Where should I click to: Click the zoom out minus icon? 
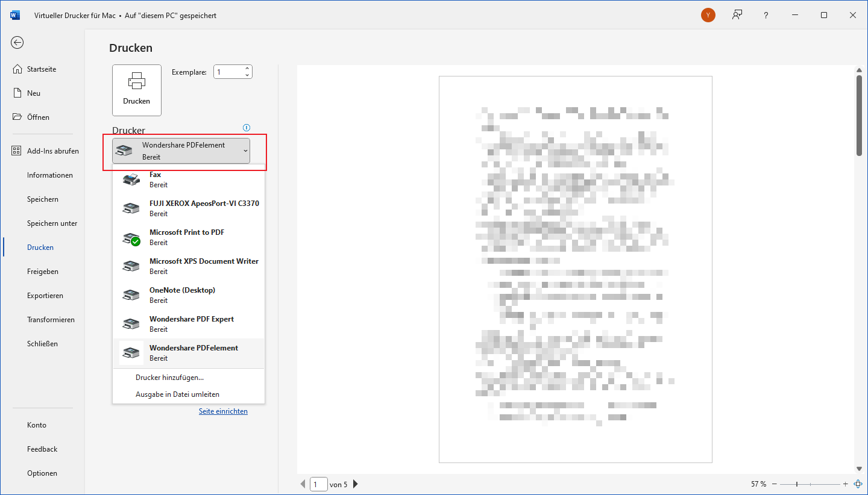[775, 484]
